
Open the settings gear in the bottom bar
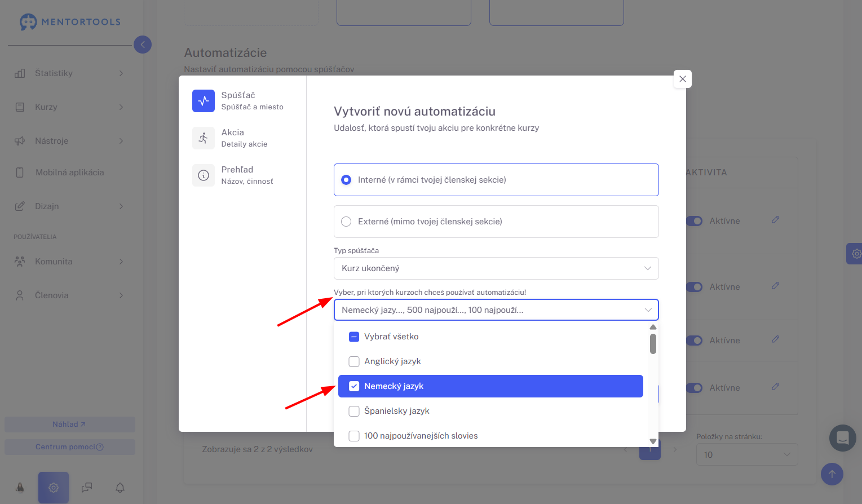click(54, 488)
